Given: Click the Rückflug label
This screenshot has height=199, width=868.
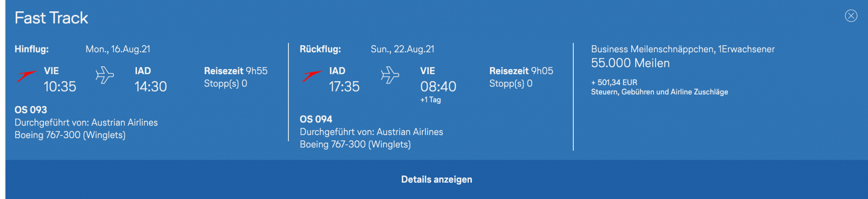Looking at the screenshot, I should (x=320, y=49).
